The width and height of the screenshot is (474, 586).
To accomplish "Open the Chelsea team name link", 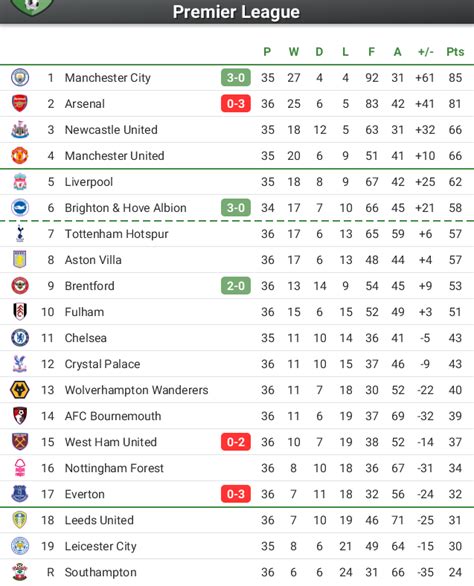I will point(86,338).
